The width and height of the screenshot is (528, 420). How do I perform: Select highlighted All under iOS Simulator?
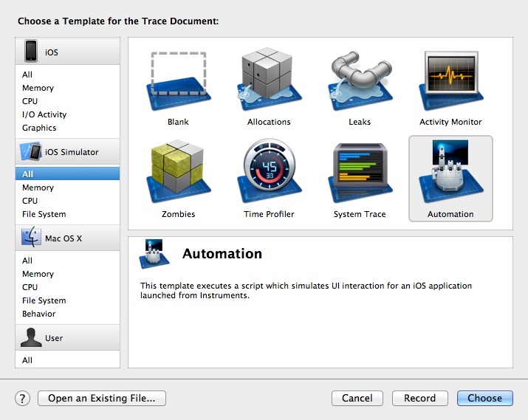[x=67, y=173]
